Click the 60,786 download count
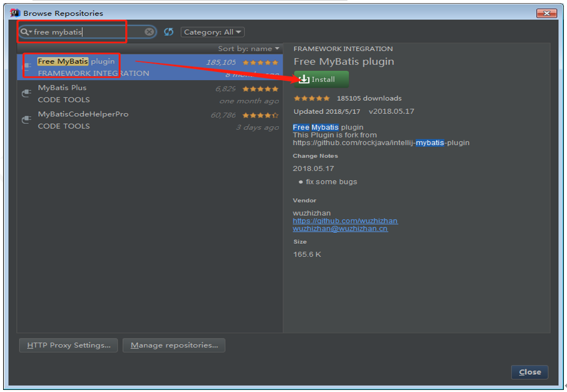This screenshot has height=392, width=567. [223, 115]
